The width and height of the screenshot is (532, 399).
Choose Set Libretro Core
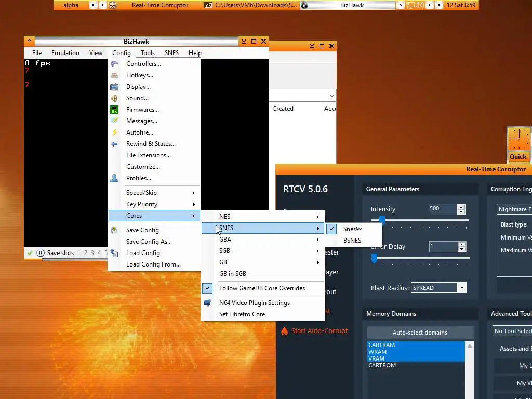tap(262, 314)
